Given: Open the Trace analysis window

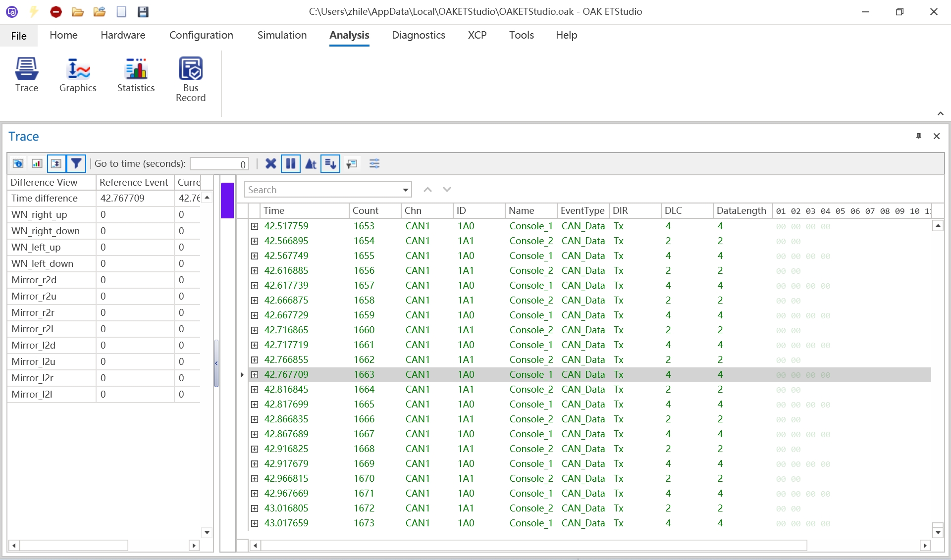Looking at the screenshot, I should click(x=26, y=75).
